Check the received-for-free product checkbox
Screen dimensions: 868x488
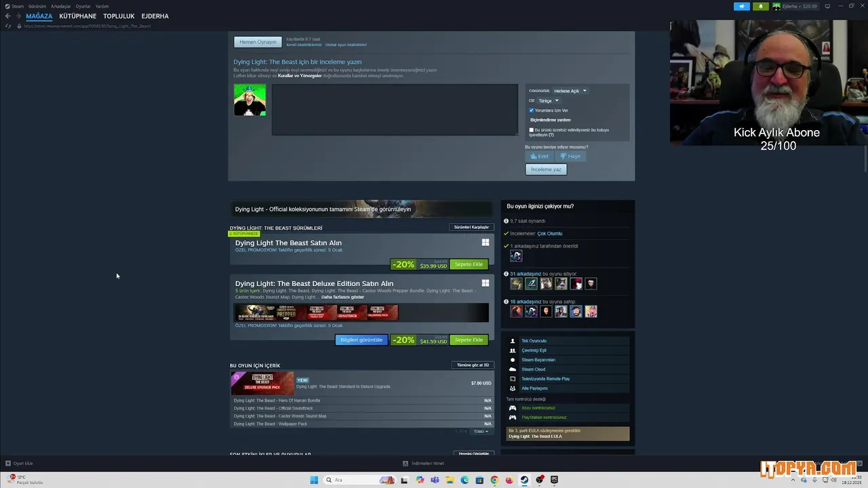pos(532,129)
